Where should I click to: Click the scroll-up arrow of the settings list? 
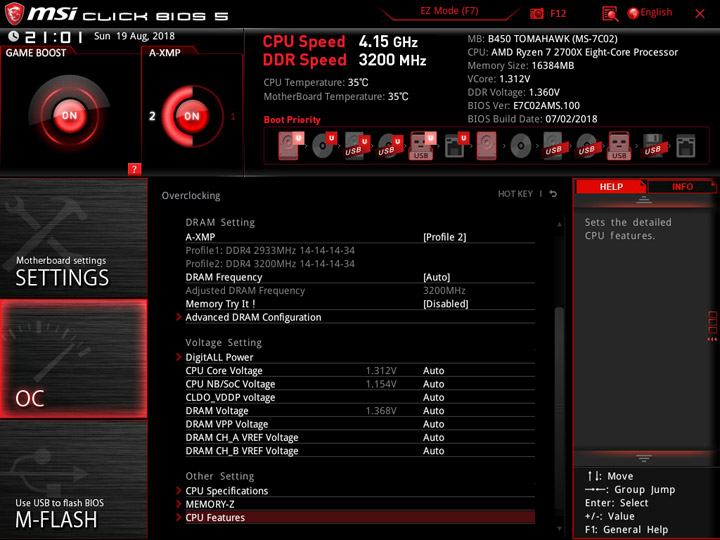click(559, 225)
